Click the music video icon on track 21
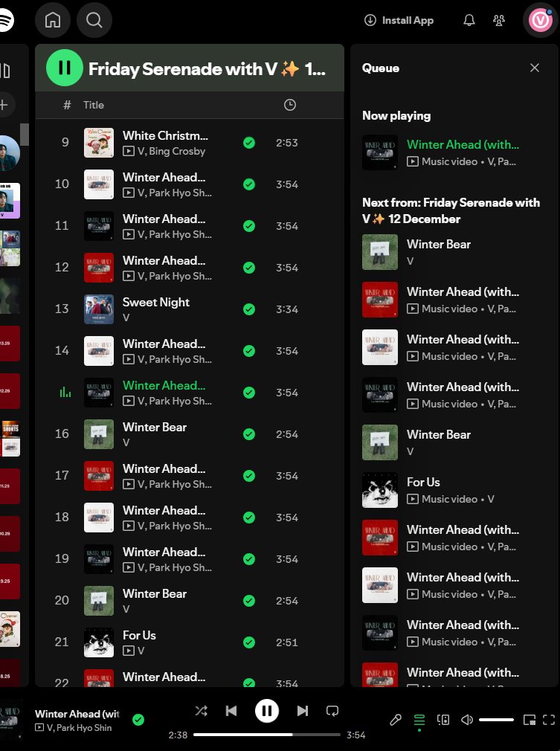The height and width of the screenshot is (751, 560). click(x=128, y=651)
